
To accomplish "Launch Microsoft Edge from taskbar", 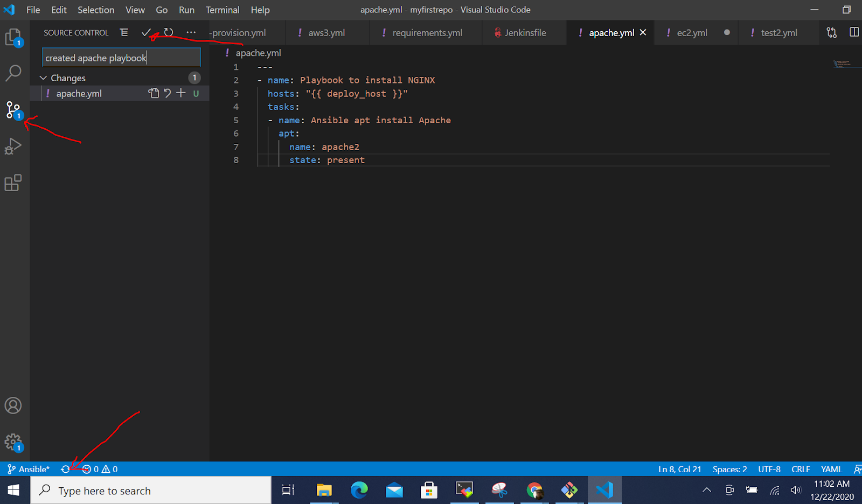I will click(x=359, y=490).
